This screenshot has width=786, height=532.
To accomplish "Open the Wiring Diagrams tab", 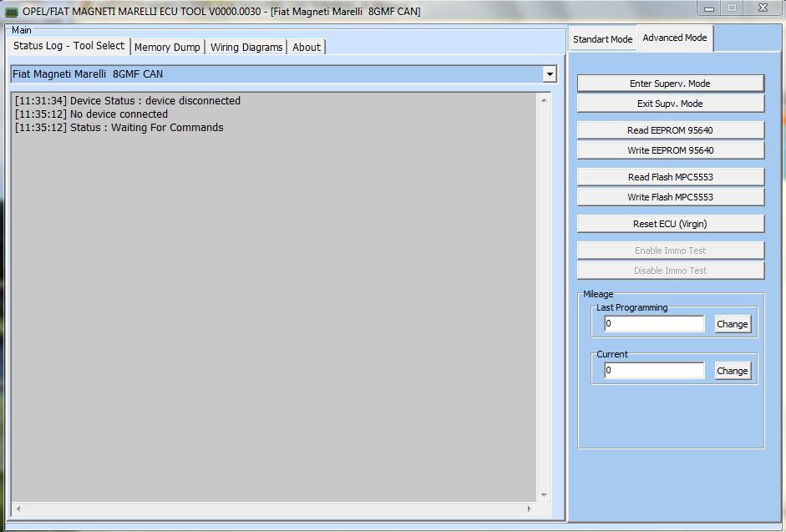I will pos(246,47).
